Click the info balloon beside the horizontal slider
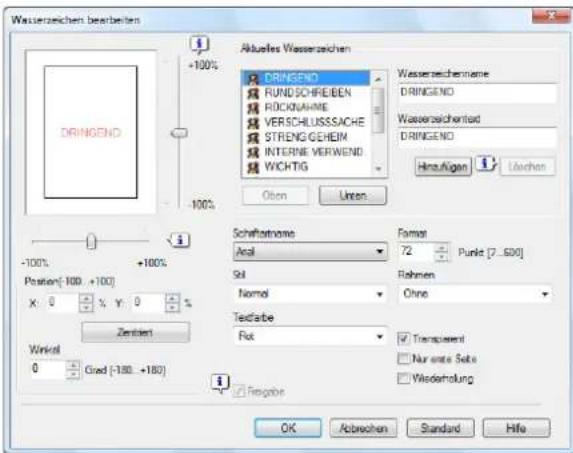 [x=179, y=240]
